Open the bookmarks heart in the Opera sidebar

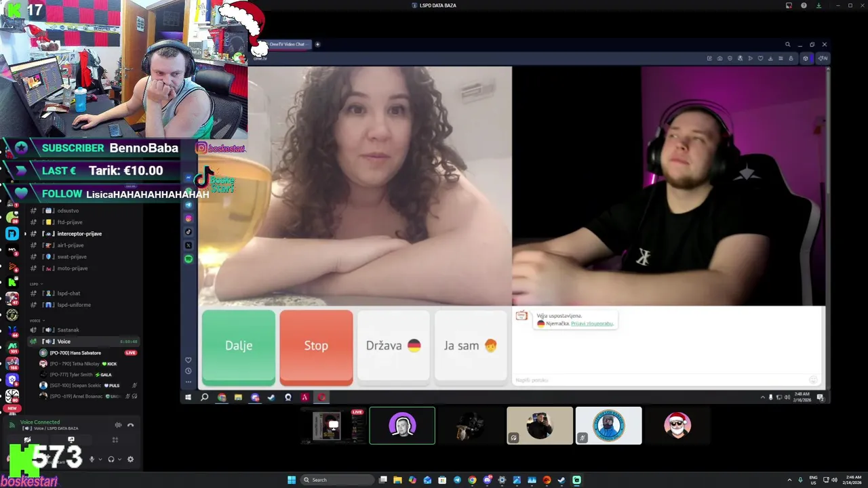(189, 360)
